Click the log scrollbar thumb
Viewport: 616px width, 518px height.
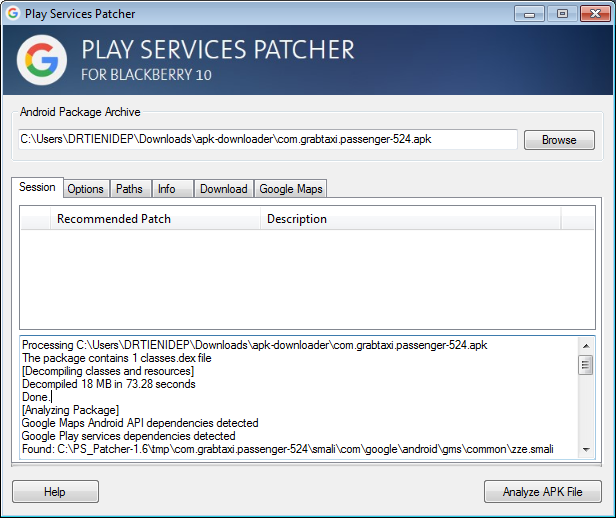586,365
